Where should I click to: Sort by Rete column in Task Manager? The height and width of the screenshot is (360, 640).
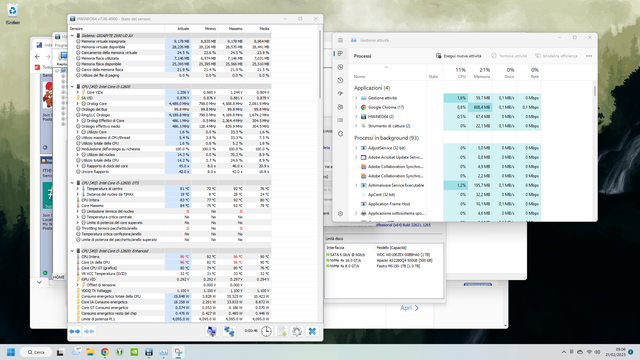(x=529, y=73)
